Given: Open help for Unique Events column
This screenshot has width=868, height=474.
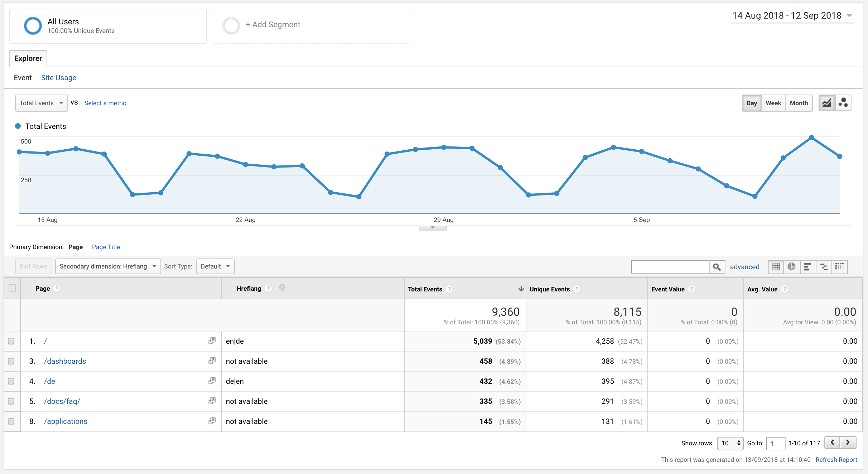Looking at the screenshot, I should (577, 289).
